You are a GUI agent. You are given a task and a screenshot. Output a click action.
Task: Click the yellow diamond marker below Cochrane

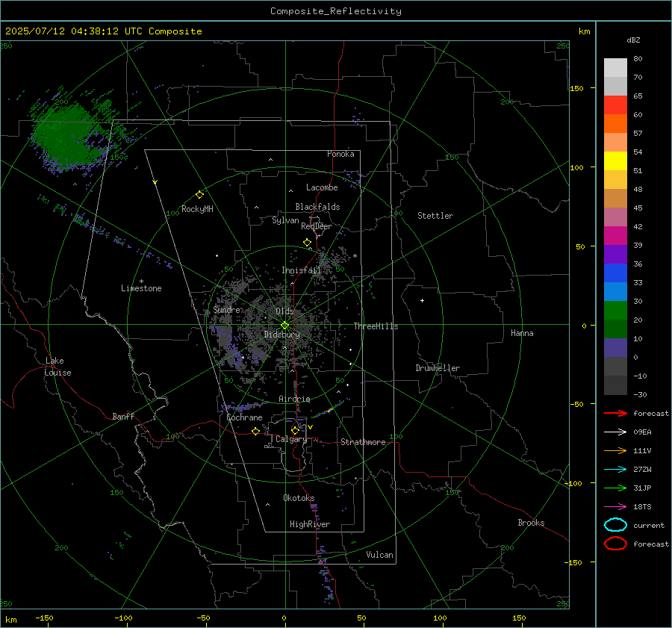point(255,432)
